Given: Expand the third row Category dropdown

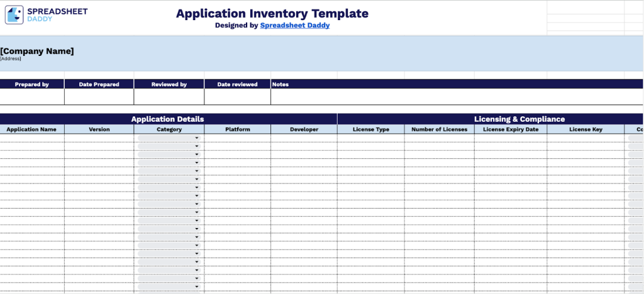Looking at the screenshot, I should click(x=196, y=155).
